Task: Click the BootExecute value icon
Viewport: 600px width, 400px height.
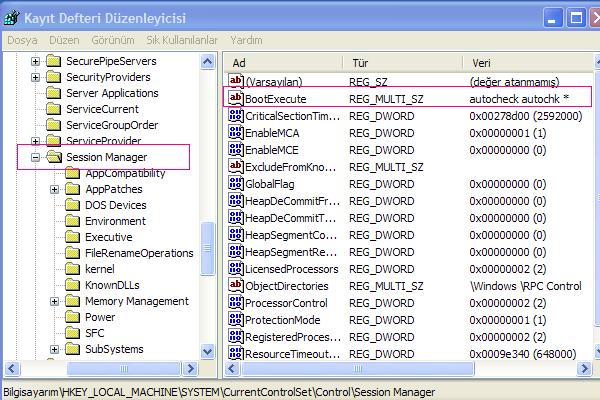Action: click(236, 99)
